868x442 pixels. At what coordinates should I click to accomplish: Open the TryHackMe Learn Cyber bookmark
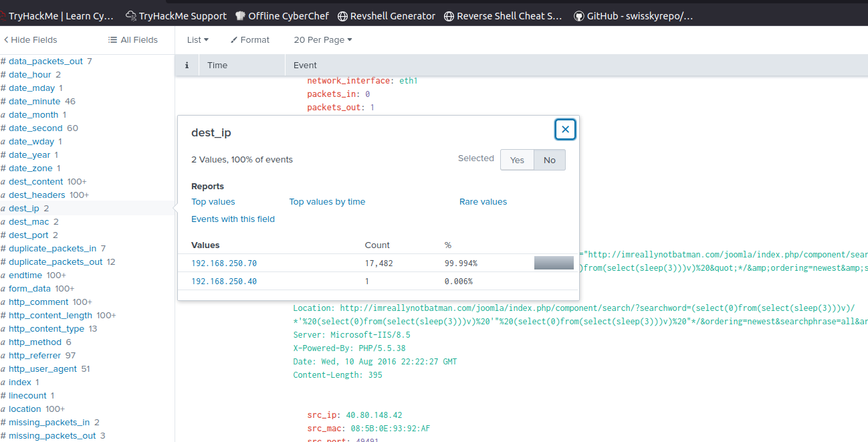click(57, 16)
